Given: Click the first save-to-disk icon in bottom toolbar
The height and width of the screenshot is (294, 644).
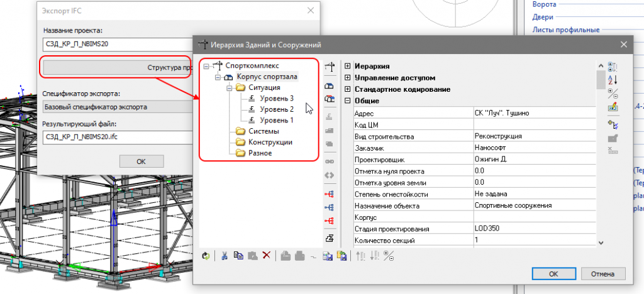Looking at the screenshot, I should (327, 256).
